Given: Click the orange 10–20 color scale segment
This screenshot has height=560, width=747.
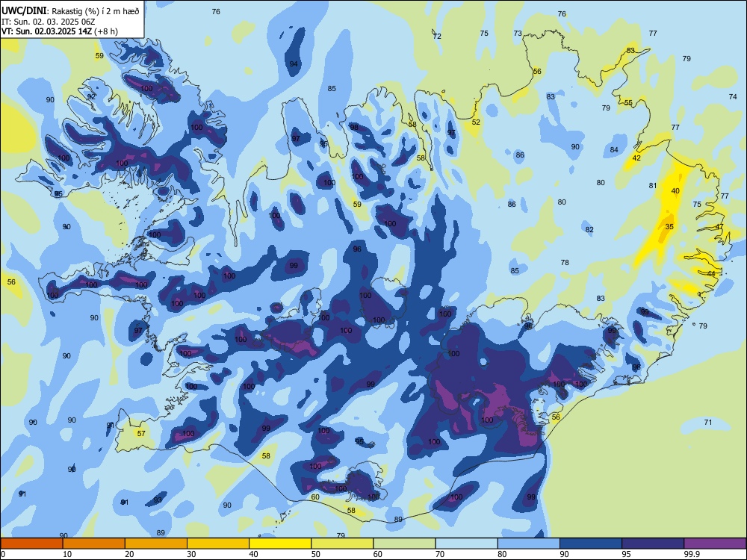Looking at the screenshot, I should coord(94,544).
